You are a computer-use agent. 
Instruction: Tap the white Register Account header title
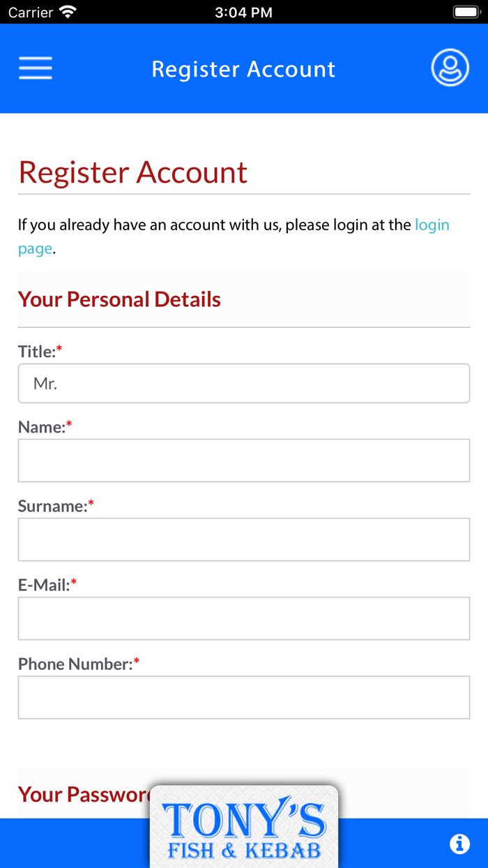pos(243,69)
